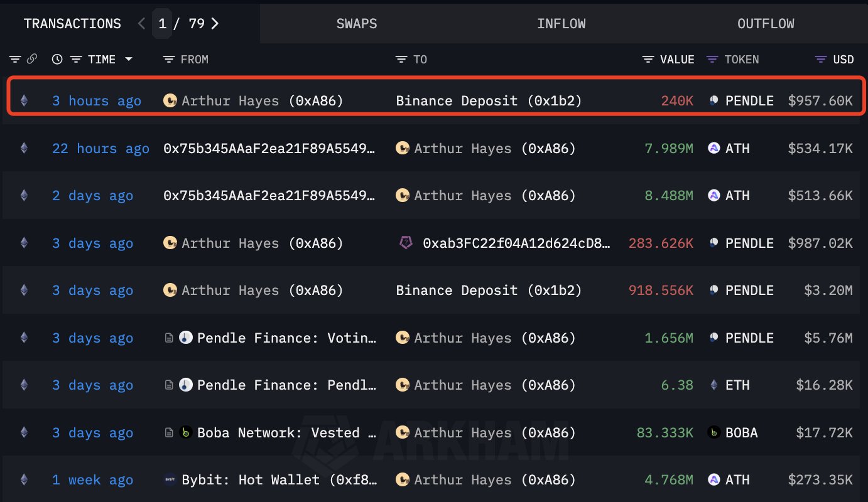The height and width of the screenshot is (502, 868).
Task: Click contract document icon beside Boba Network
Action: point(169,432)
